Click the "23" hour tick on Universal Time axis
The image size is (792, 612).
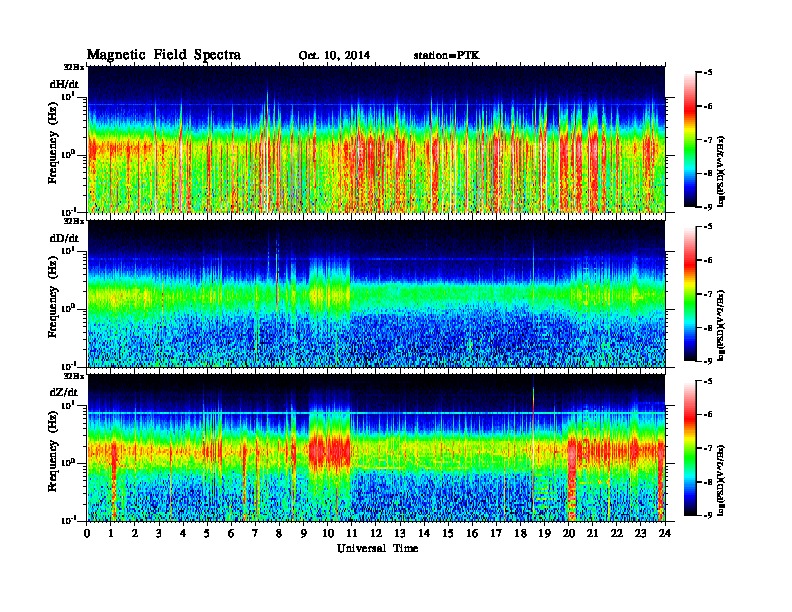coord(641,533)
